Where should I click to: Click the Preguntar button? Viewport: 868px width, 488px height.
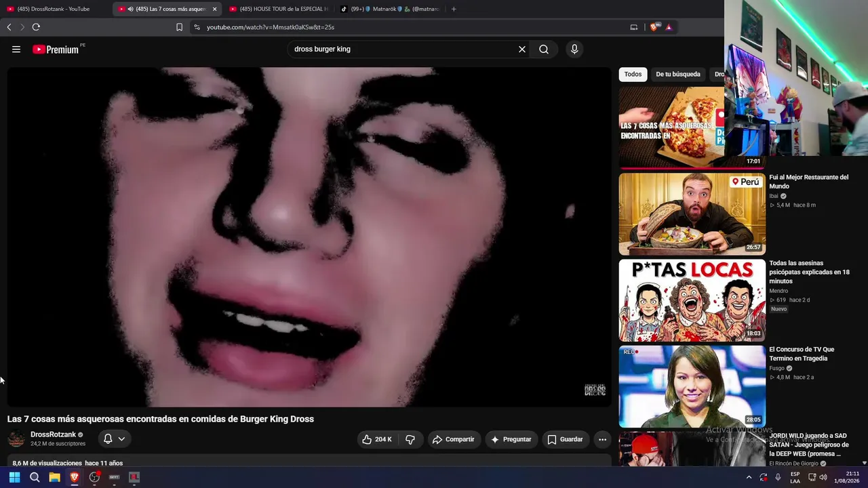511,439
